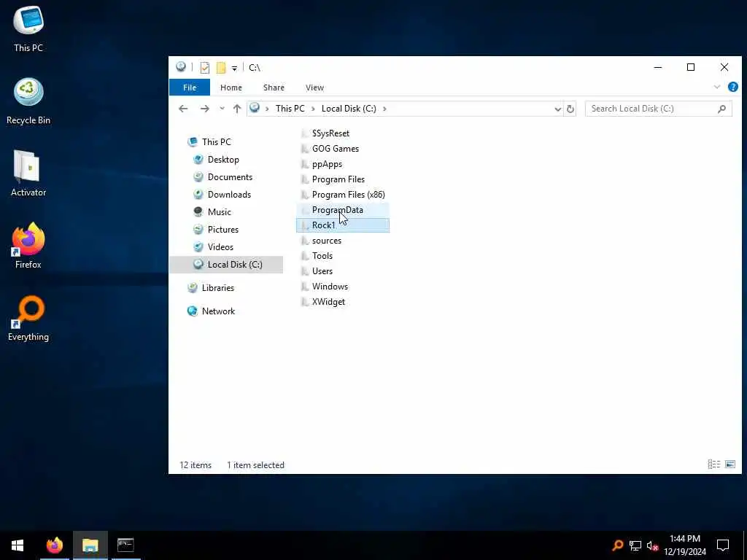This screenshot has height=560, width=747.
Task: Go up one folder level
Action: tap(237, 109)
